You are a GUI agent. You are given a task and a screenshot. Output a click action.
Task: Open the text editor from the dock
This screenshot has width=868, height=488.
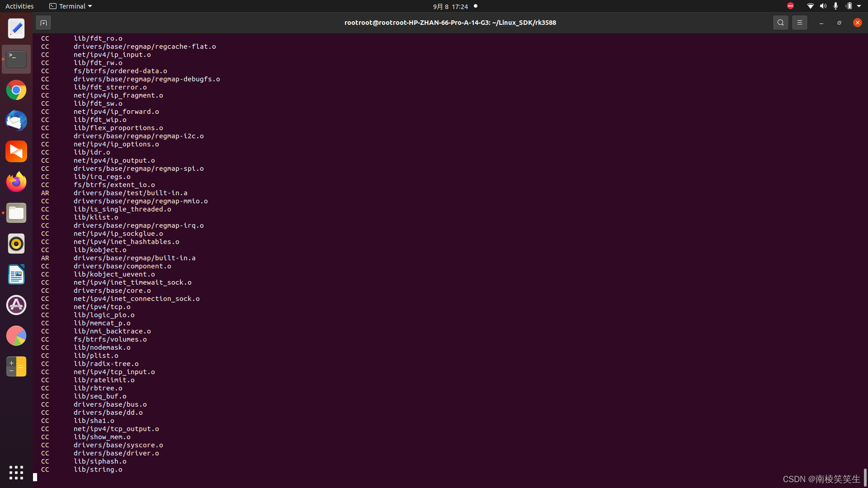(x=16, y=28)
